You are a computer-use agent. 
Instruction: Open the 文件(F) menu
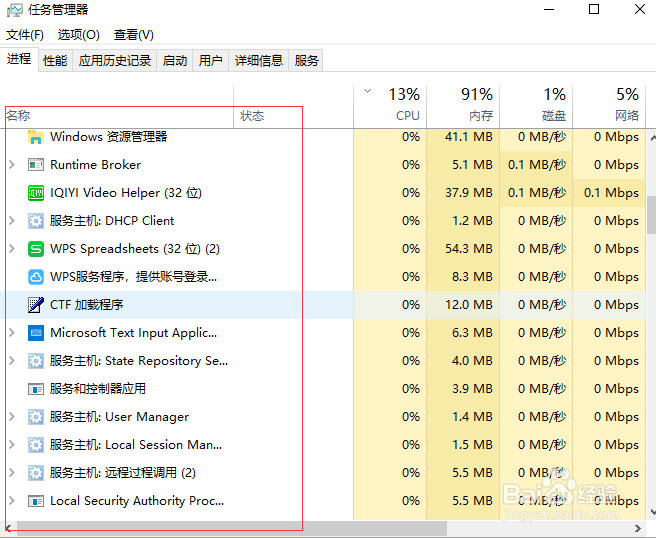click(x=24, y=35)
